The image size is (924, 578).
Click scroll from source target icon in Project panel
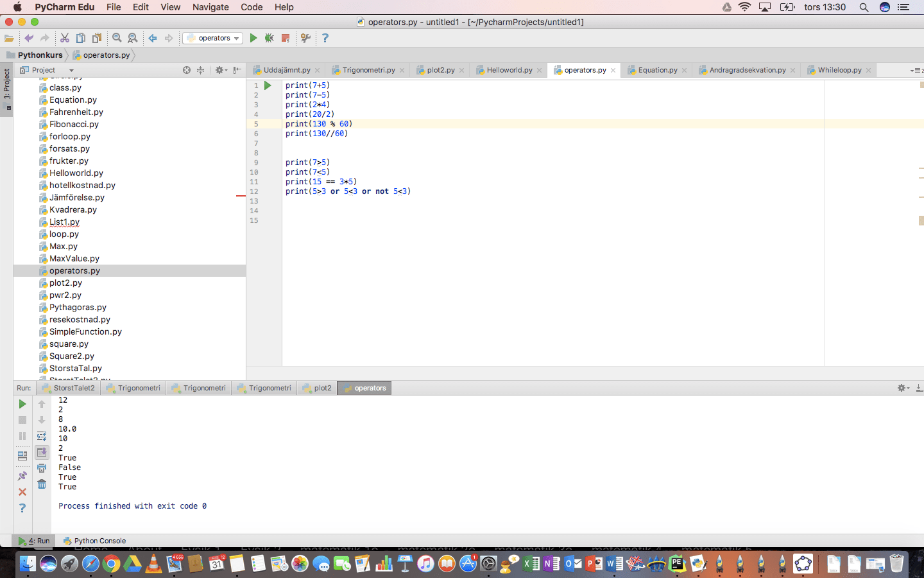tap(187, 70)
